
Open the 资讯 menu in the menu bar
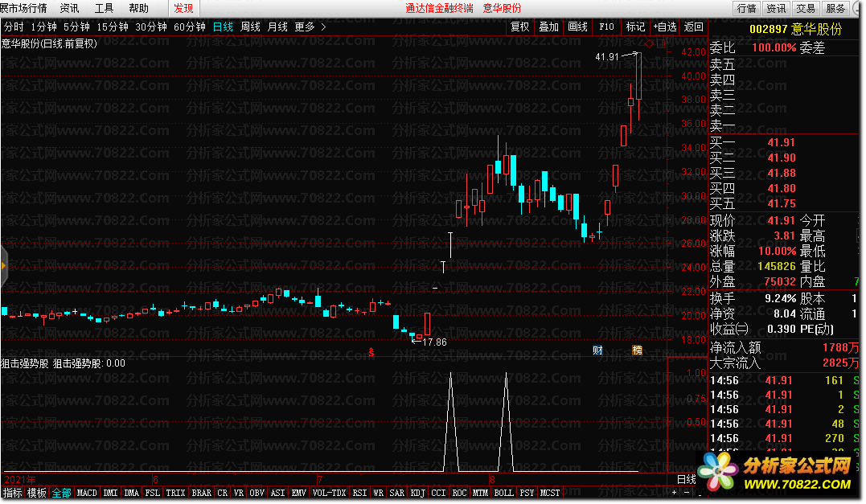(x=70, y=8)
